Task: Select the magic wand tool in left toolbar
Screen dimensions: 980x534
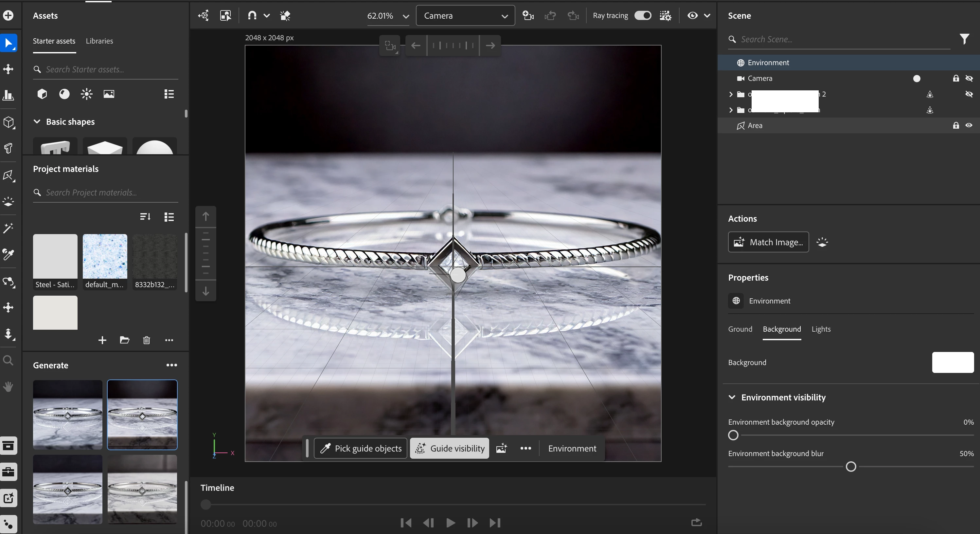Action: (x=8, y=228)
